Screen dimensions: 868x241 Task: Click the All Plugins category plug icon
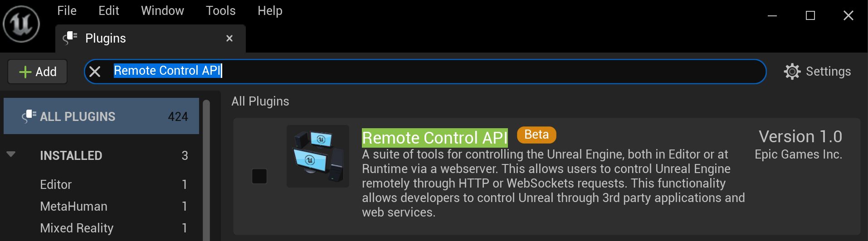29,116
